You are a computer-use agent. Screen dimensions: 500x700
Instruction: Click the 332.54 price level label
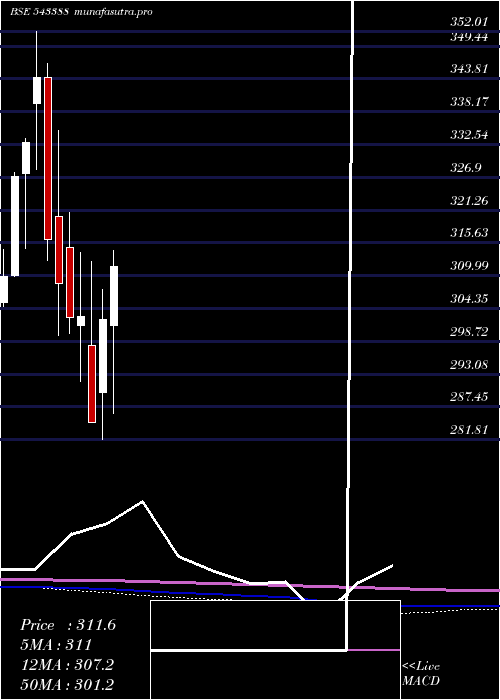tap(469, 135)
